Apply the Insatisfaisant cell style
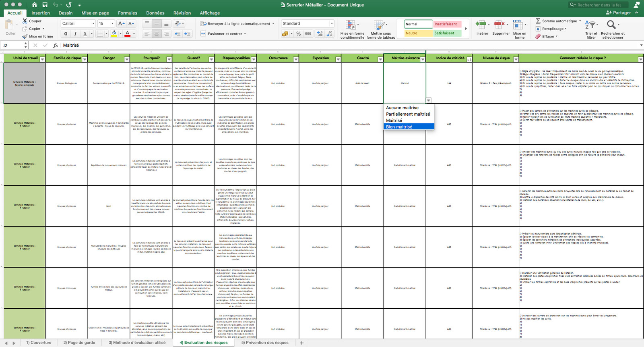This screenshot has height=347, width=644. [x=447, y=24]
